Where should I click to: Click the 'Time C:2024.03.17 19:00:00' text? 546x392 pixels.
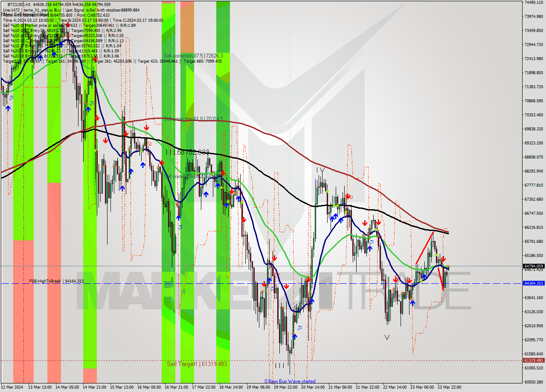(138, 20)
